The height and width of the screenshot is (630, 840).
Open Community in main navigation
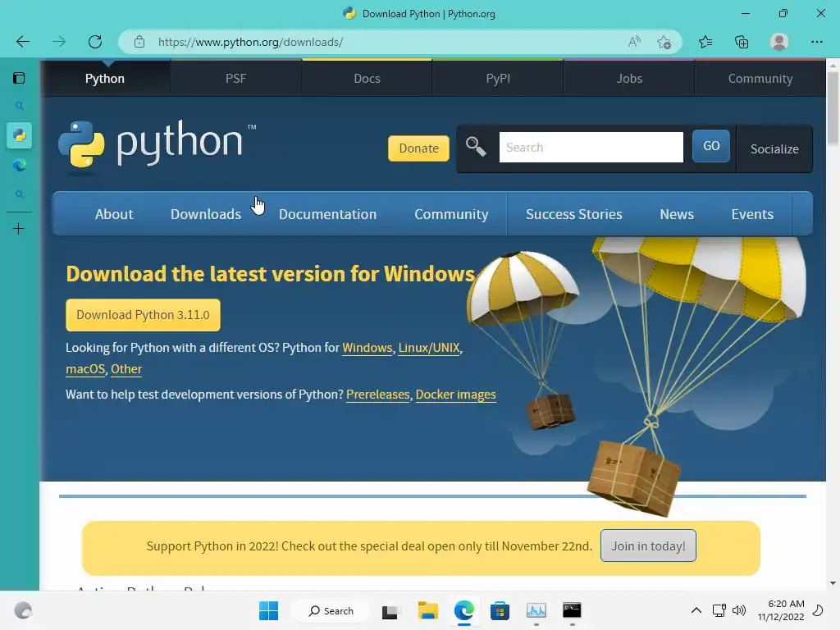451,214
